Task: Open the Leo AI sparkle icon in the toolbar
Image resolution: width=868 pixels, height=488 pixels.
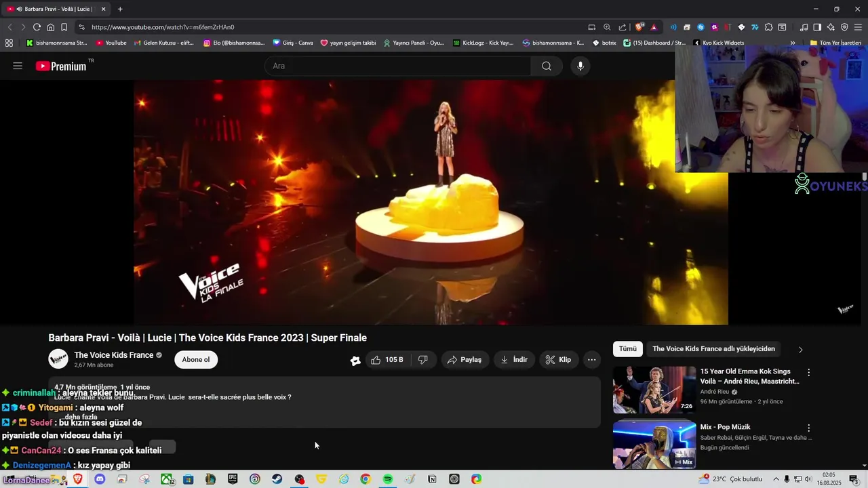Action: (831, 27)
